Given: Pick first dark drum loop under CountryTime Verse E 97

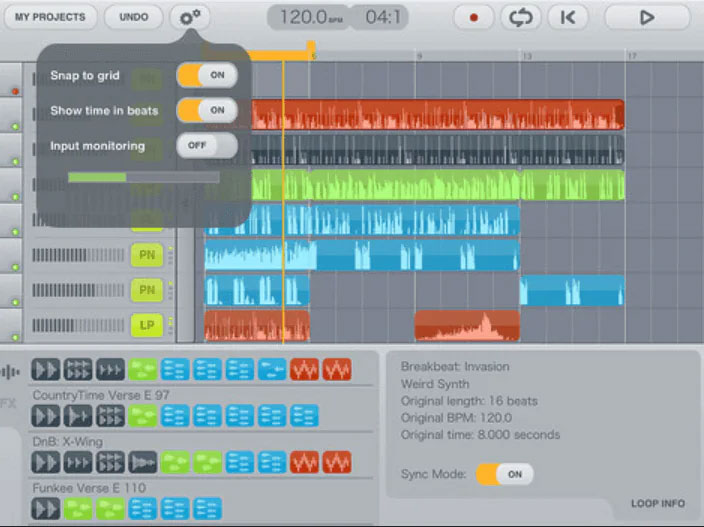Looking at the screenshot, I should 45,416.
